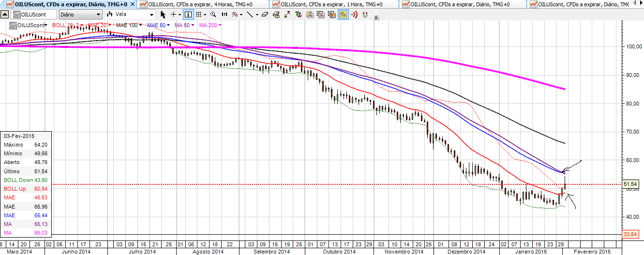Click the crosshair cursor tool
644x255 pixels.
click(x=173, y=15)
